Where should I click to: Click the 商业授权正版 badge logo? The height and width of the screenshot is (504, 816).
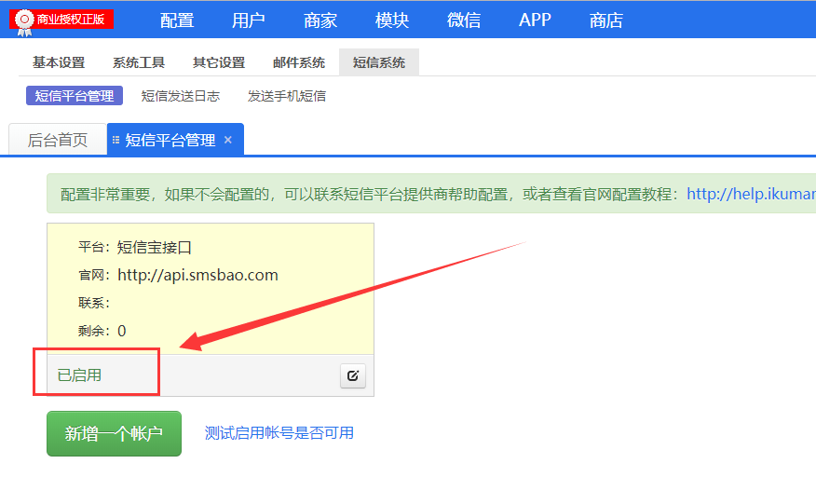(61, 19)
